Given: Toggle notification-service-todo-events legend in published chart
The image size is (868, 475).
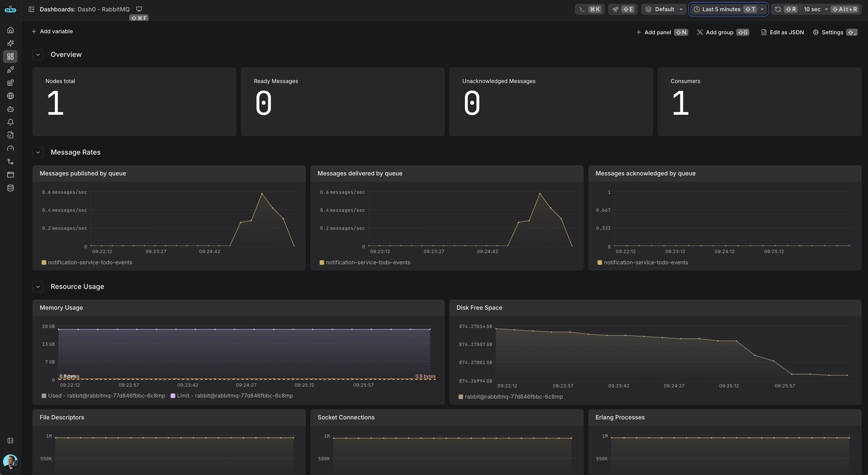Looking at the screenshot, I should tap(87, 263).
